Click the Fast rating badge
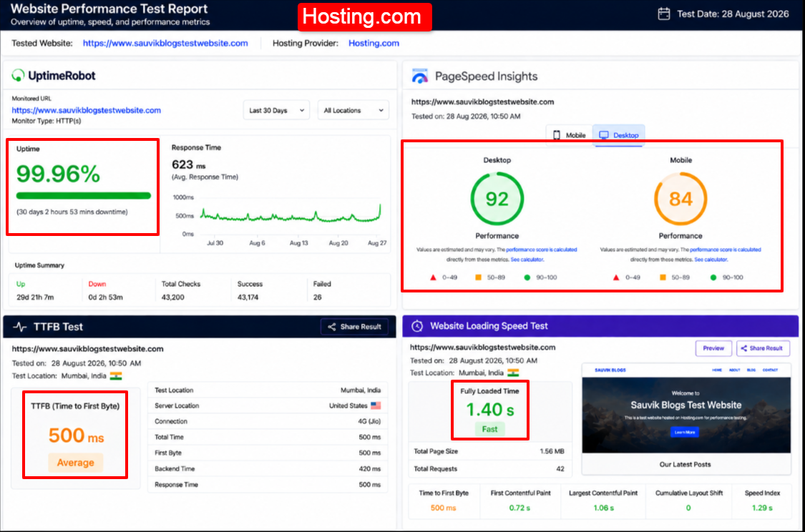The image size is (805, 532). pyautogui.click(x=489, y=430)
